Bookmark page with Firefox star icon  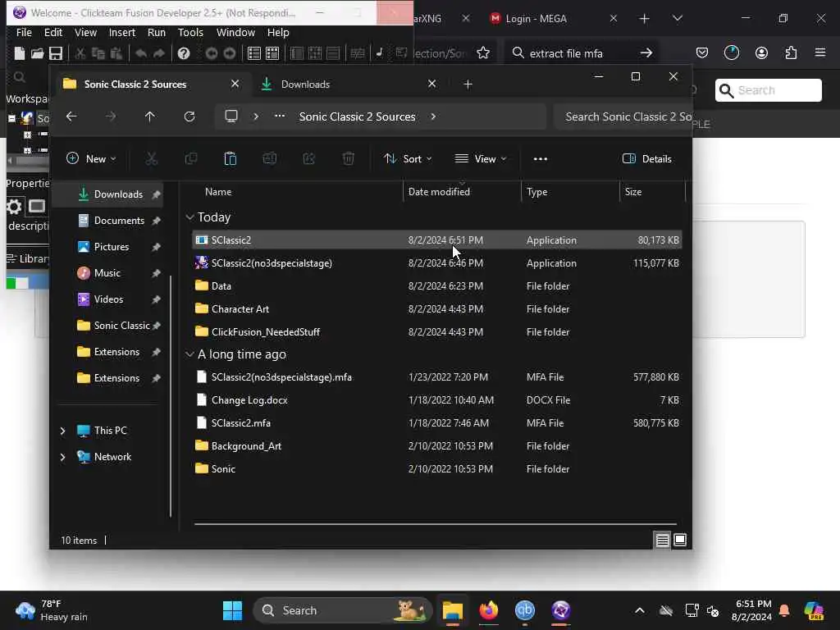(x=483, y=52)
